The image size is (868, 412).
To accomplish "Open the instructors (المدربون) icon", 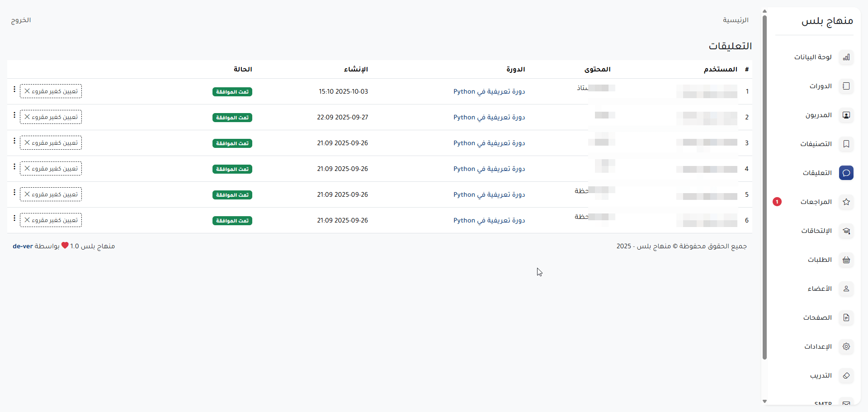I will pyautogui.click(x=846, y=115).
